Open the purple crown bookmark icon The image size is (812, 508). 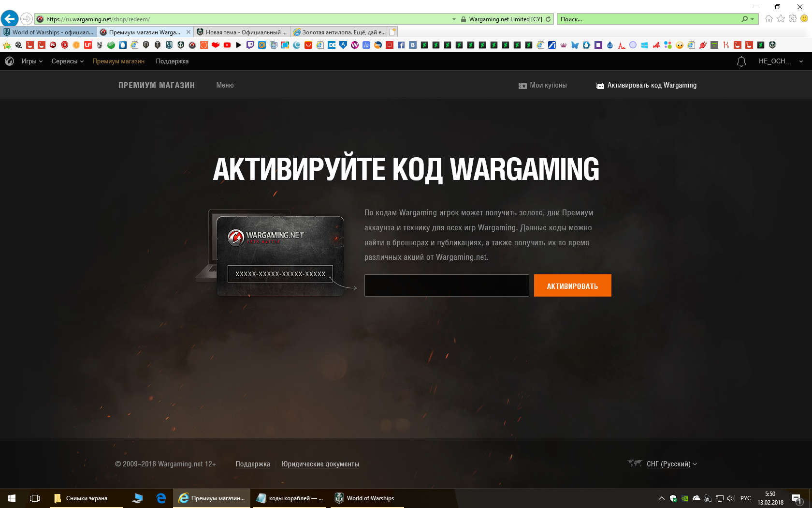pyautogui.click(x=564, y=45)
